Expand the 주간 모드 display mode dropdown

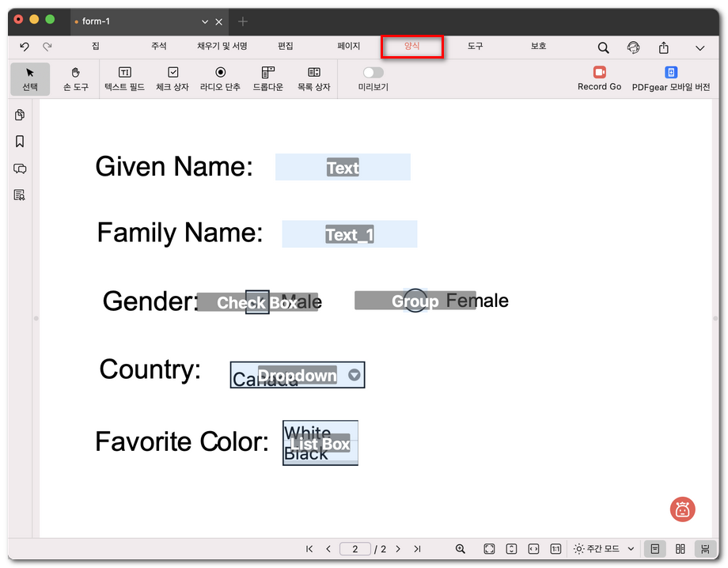631,549
